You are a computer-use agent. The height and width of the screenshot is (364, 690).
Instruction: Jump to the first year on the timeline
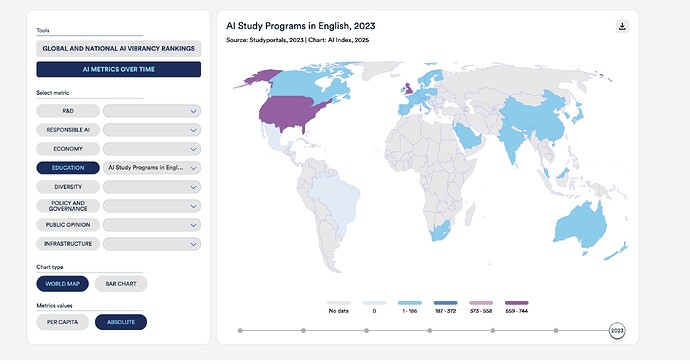(x=240, y=331)
